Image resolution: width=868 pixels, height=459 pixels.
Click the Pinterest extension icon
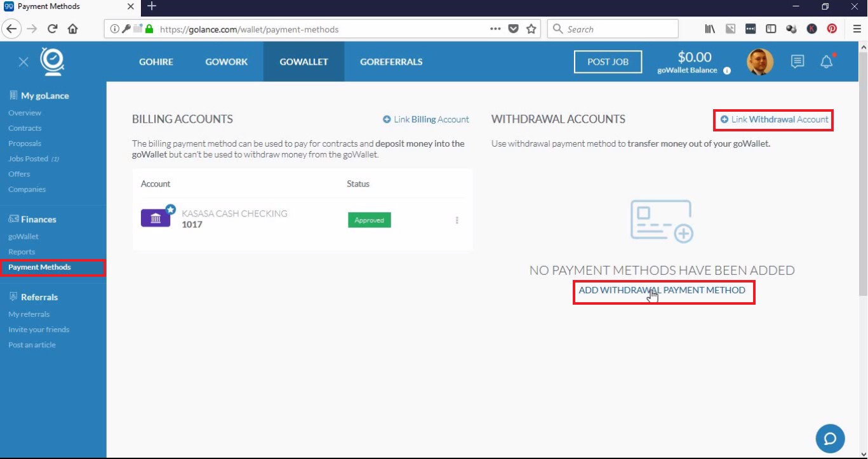coord(832,29)
